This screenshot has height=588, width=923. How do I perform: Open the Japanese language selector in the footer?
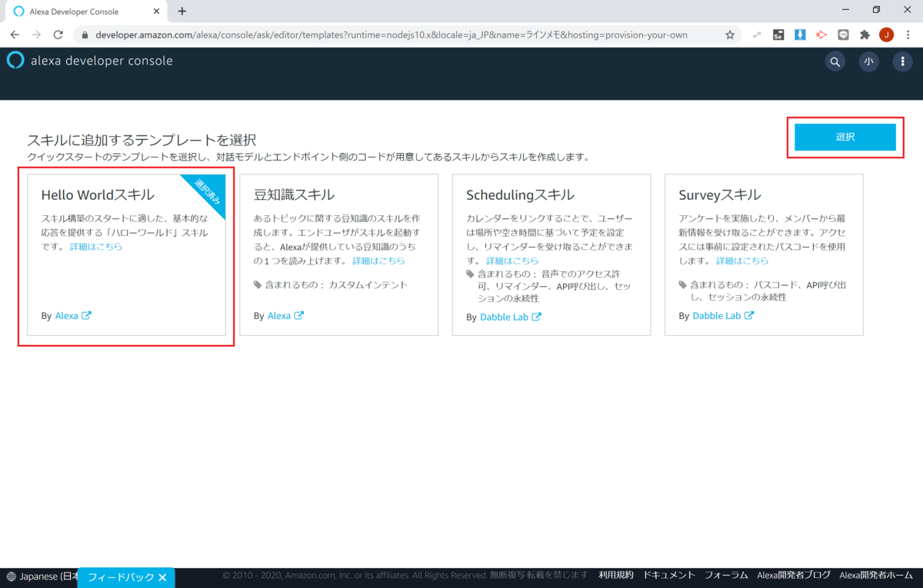(38, 575)
